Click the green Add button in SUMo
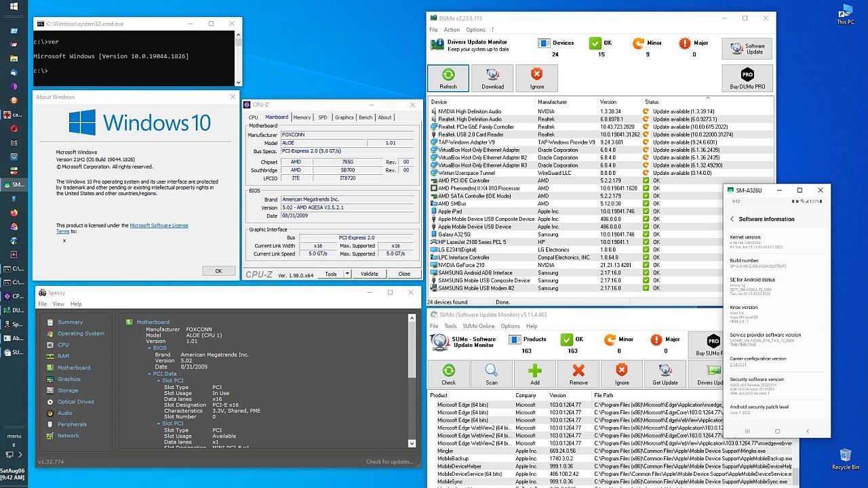 point(535,374)
